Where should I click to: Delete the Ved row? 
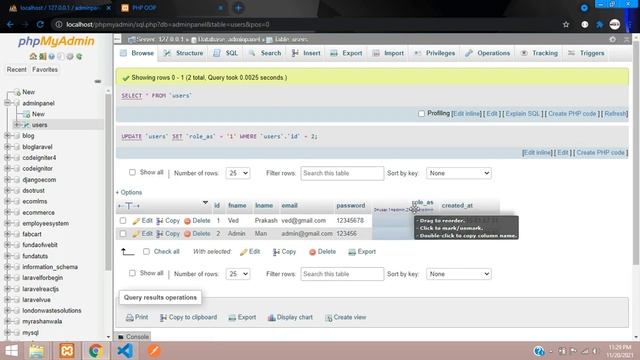(197, 221)
